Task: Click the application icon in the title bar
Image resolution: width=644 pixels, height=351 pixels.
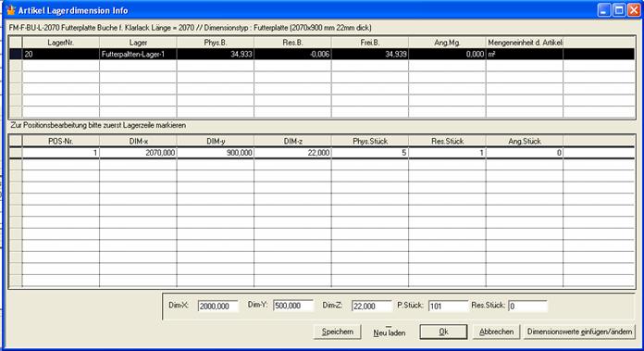Action: [10, 10]
